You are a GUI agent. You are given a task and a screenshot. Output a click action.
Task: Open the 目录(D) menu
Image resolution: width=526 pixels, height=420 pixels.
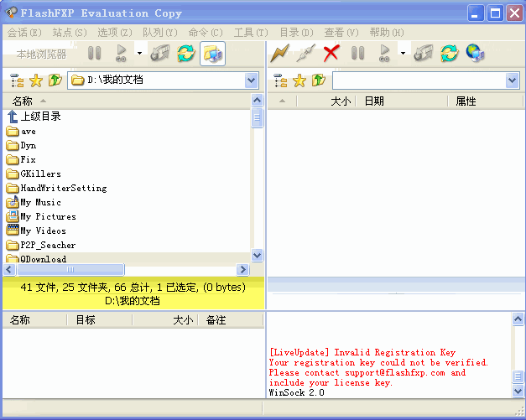pyautogui.click(x=296, y=33)
